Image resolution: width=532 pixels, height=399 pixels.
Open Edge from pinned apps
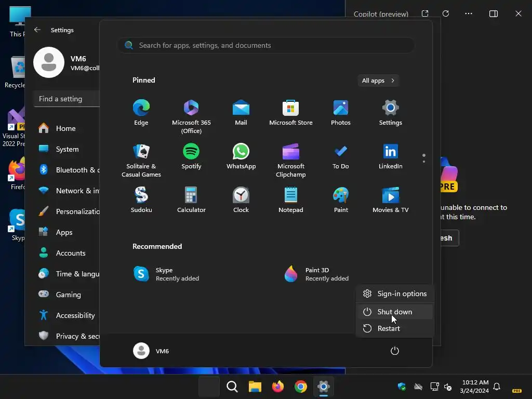(x=141, y=113)
